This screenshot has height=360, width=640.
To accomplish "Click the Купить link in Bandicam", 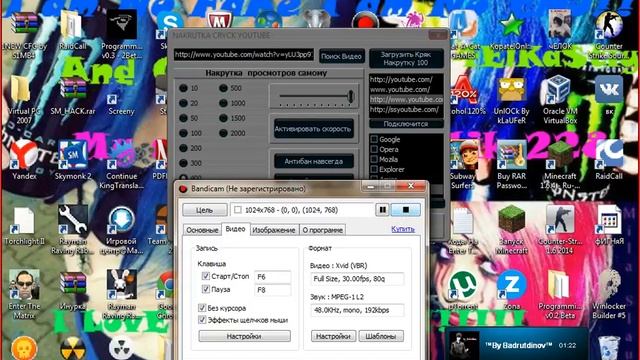I will point(402,229).
